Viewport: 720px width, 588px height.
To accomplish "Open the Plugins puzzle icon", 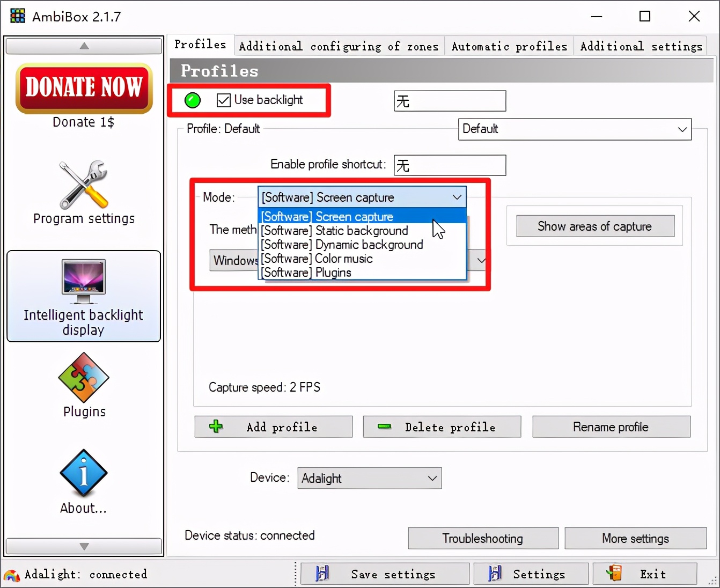I will [x=84, y=377].
